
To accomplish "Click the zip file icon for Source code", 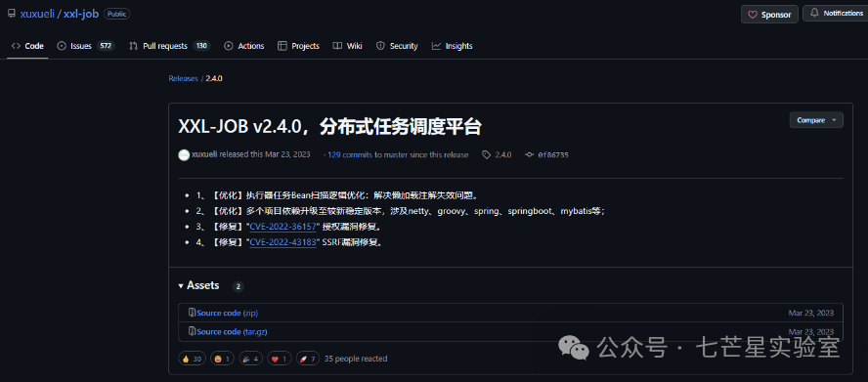I will (x=192, y=313).
